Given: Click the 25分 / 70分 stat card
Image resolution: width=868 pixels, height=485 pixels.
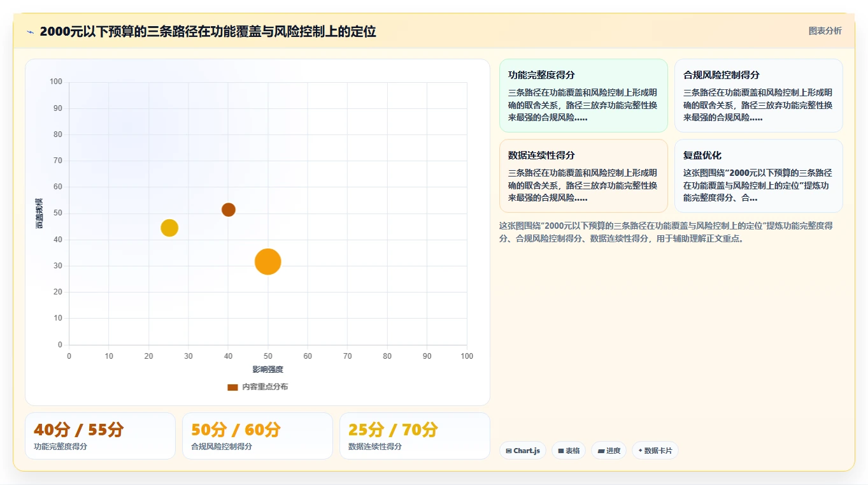Looking at the screenshot, I should click(415, 436).
